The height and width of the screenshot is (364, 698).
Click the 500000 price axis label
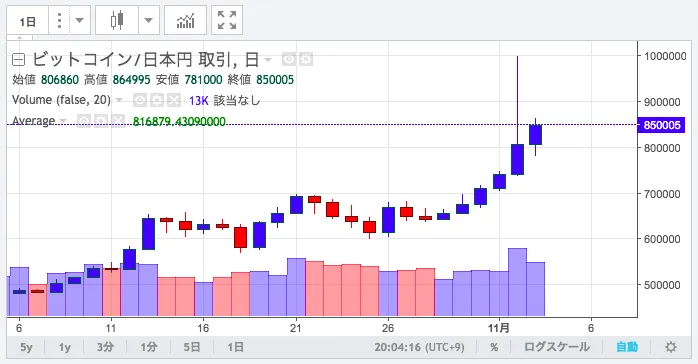tap(662, 285)
